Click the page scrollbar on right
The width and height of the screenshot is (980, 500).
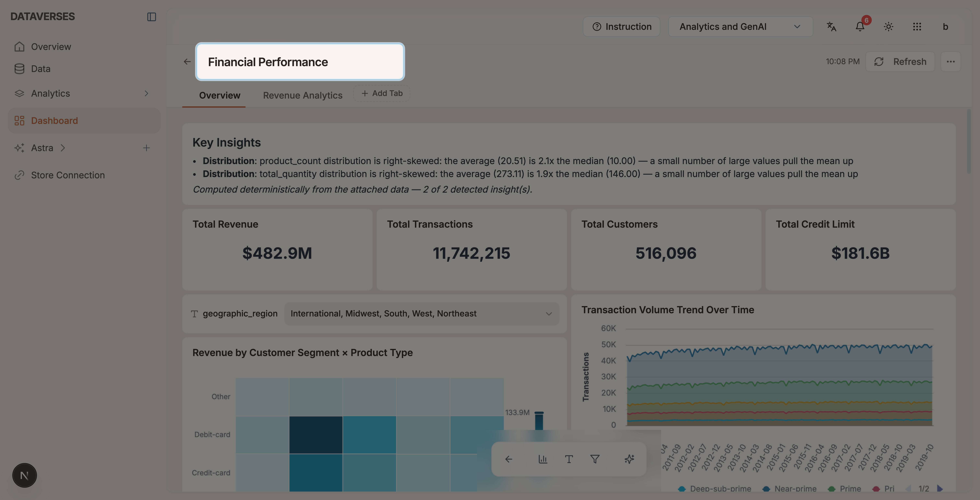(969, 142)
